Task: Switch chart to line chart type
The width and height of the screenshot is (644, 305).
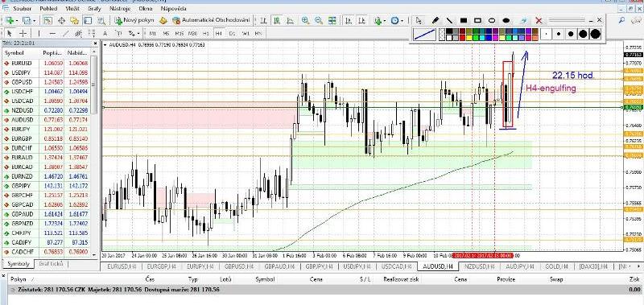Action: pyautogui.click(x=290, y=20)
